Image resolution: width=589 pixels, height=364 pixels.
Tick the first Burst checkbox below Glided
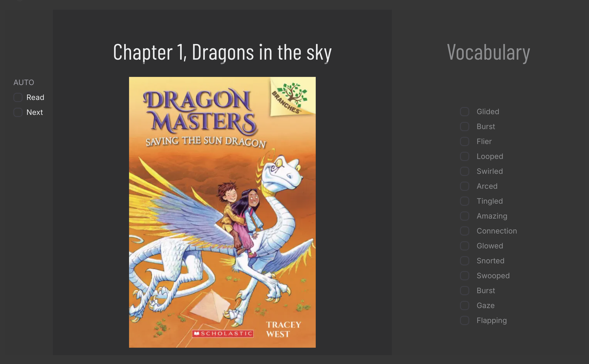(464, 127)
